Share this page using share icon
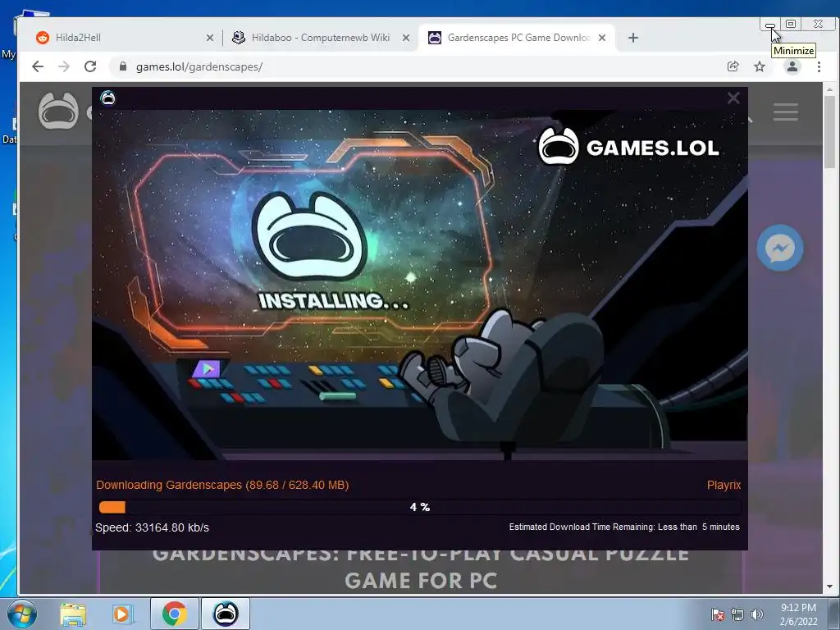This screenshot has width=840, height=630. pyautogui.click(x=733, y=66)
